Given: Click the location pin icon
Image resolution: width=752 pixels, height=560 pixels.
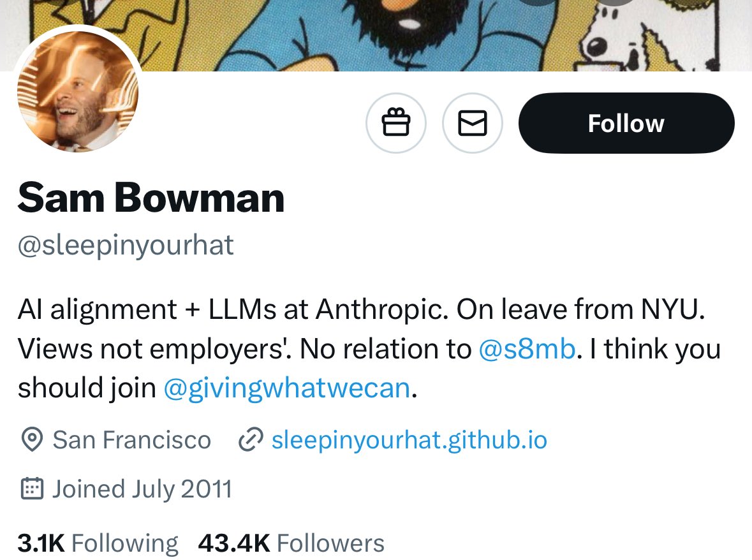Looking at the screenshot, I should point(32,439).
